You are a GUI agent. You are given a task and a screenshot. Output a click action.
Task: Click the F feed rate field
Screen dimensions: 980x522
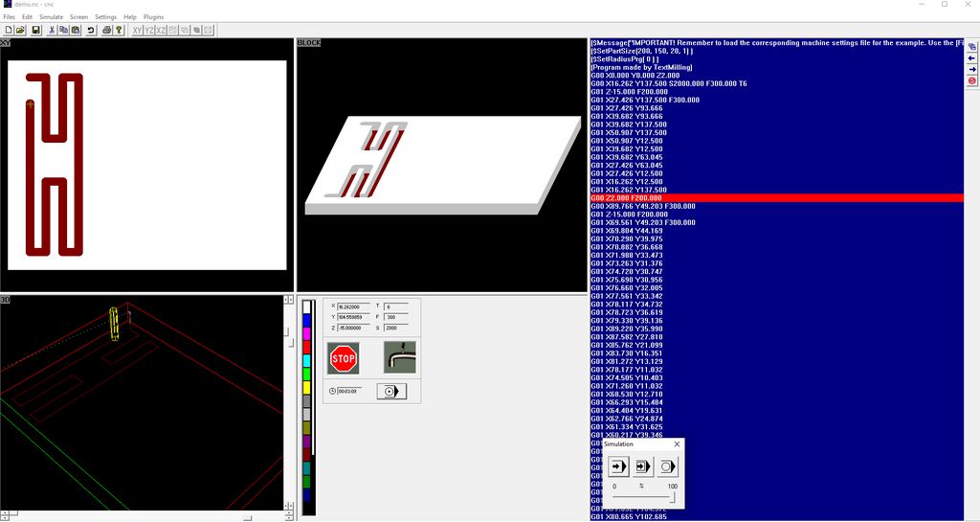click(395, 318)
